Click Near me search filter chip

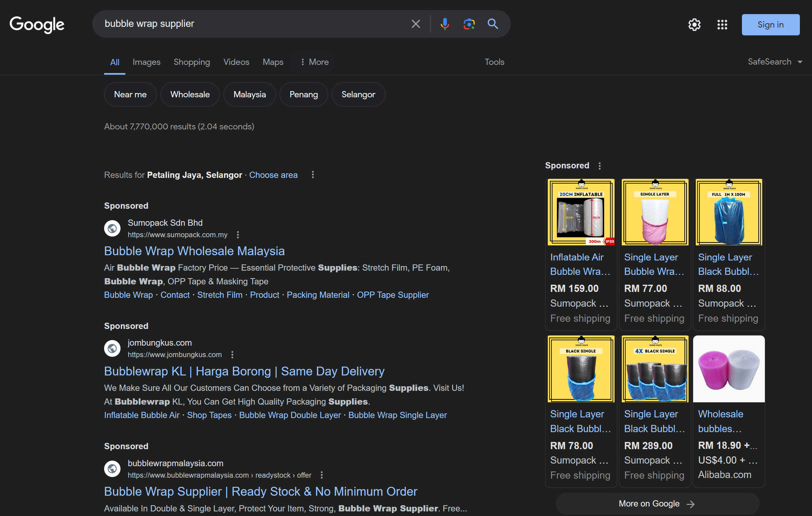pyautogui.click(x=130, y=94)
